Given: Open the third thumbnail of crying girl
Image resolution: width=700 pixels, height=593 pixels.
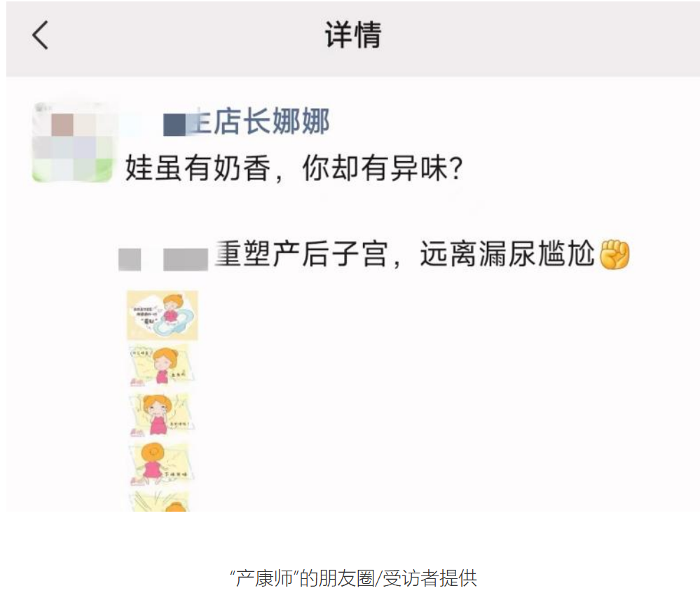Looking at the screenshot, I should click(x=160, y=414).
